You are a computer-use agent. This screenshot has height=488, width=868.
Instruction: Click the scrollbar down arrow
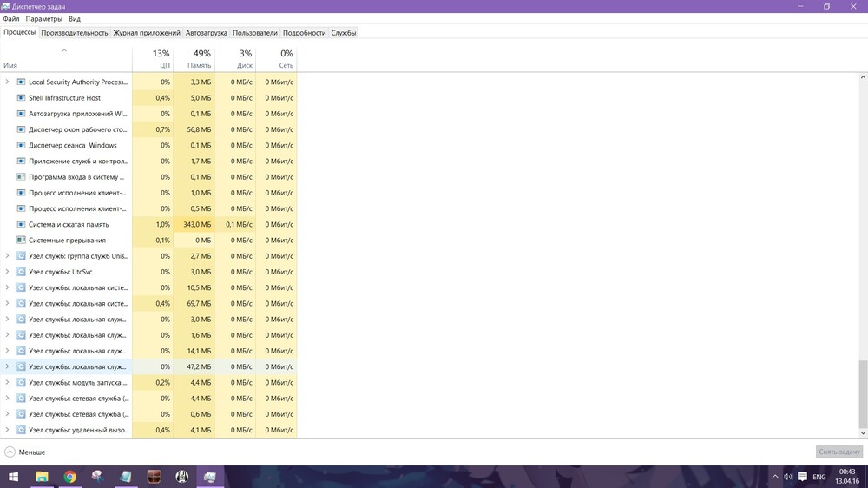[x=863, y=433]
